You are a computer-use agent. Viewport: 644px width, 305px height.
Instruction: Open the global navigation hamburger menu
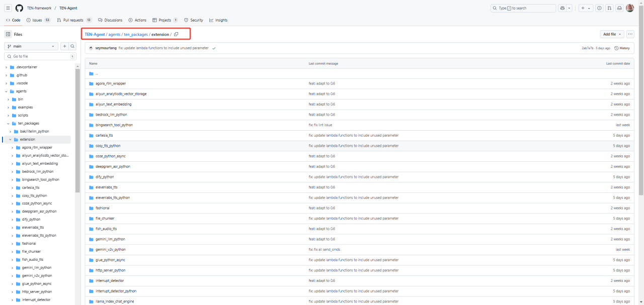tap(8, 8)
